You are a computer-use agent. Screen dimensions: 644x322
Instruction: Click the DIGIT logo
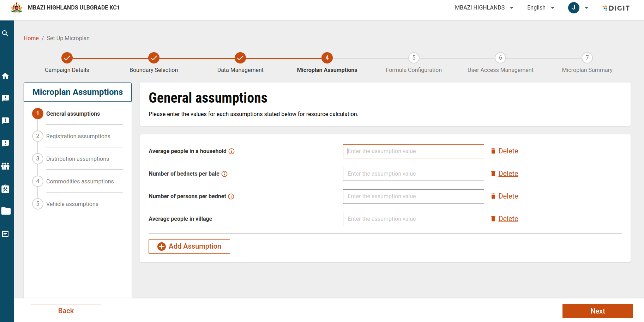click(x=616, y=8)
